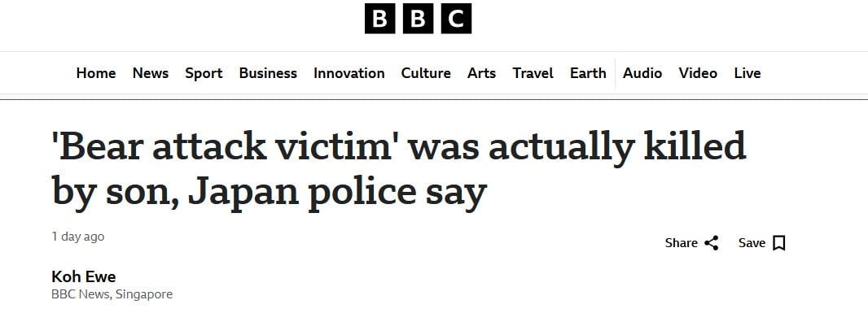Go to the News section

[x=151, y=73]
